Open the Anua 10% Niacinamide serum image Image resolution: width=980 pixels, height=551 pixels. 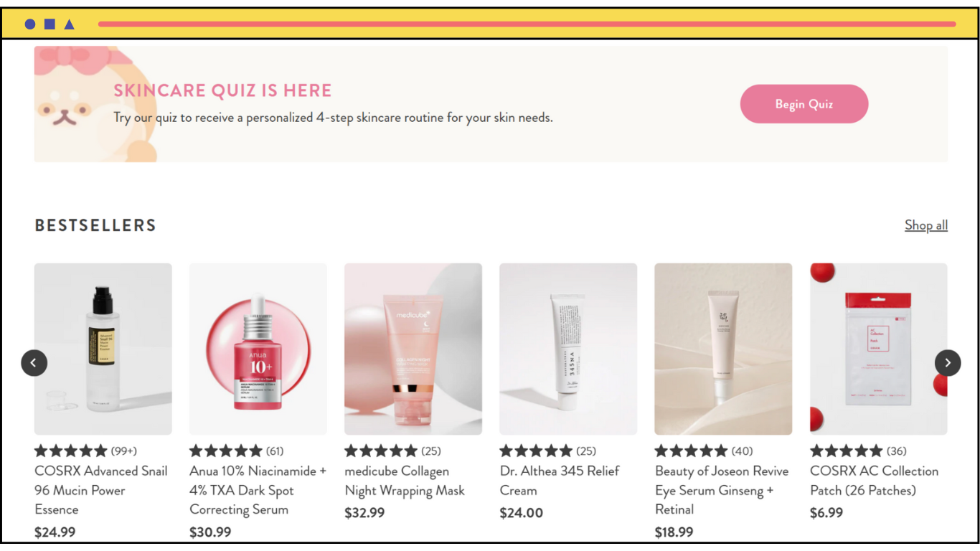258,349
